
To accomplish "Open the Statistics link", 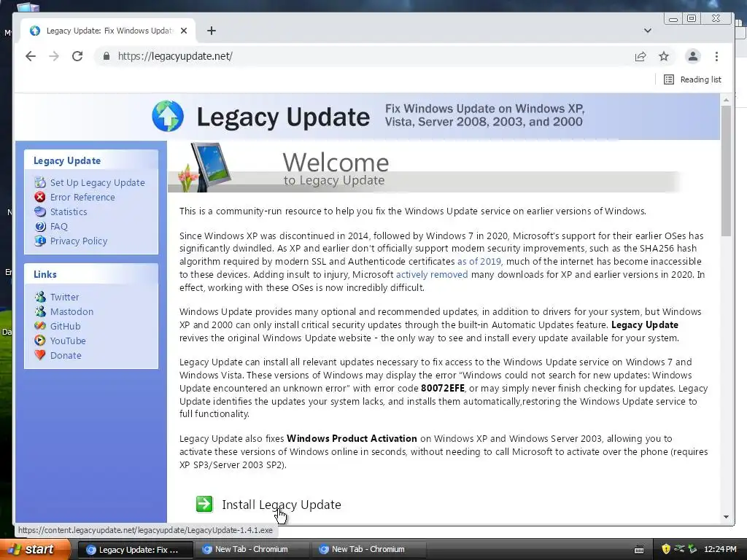I will tap(69, 211).
